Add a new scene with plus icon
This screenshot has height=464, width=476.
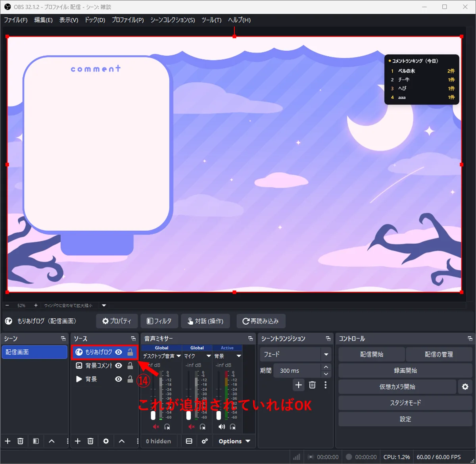pyautogui.click(x=8, y=441)
